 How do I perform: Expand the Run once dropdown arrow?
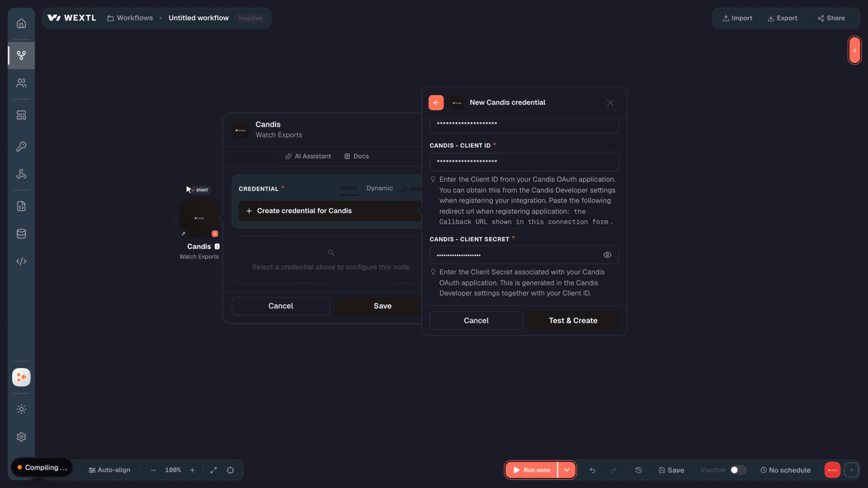click(566, 470)
